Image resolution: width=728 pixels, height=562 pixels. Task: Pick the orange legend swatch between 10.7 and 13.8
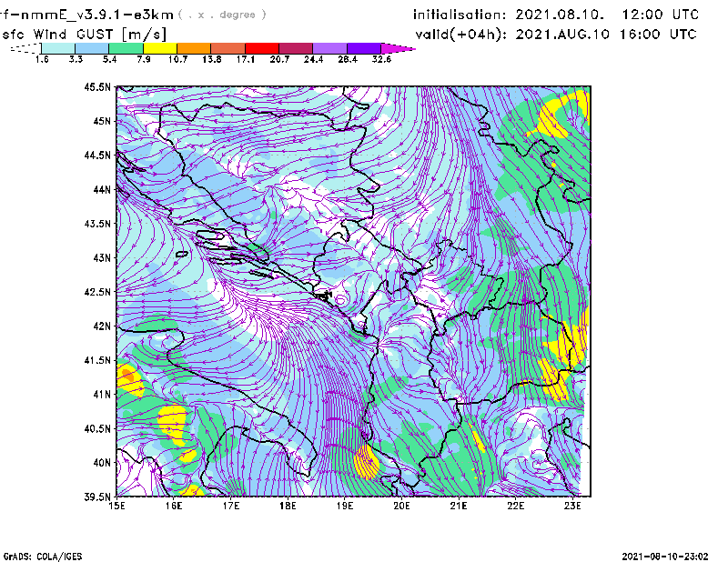(194, 48)
